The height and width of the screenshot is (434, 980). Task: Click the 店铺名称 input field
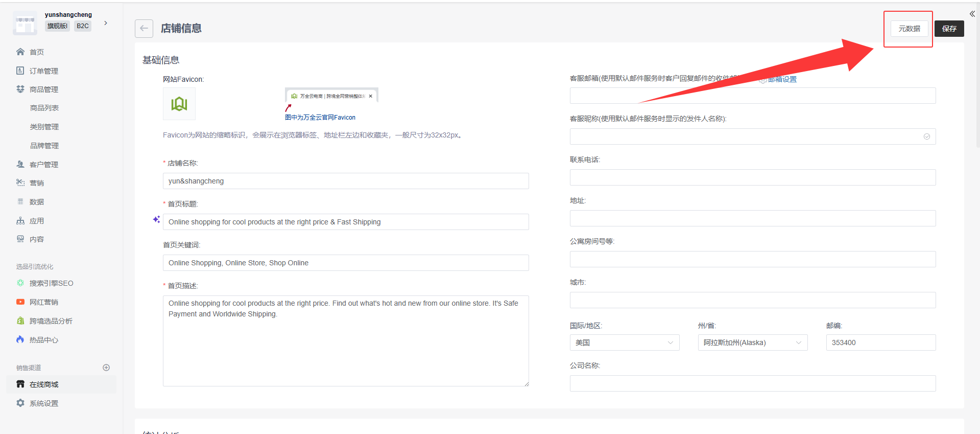(x=346, y=181)
